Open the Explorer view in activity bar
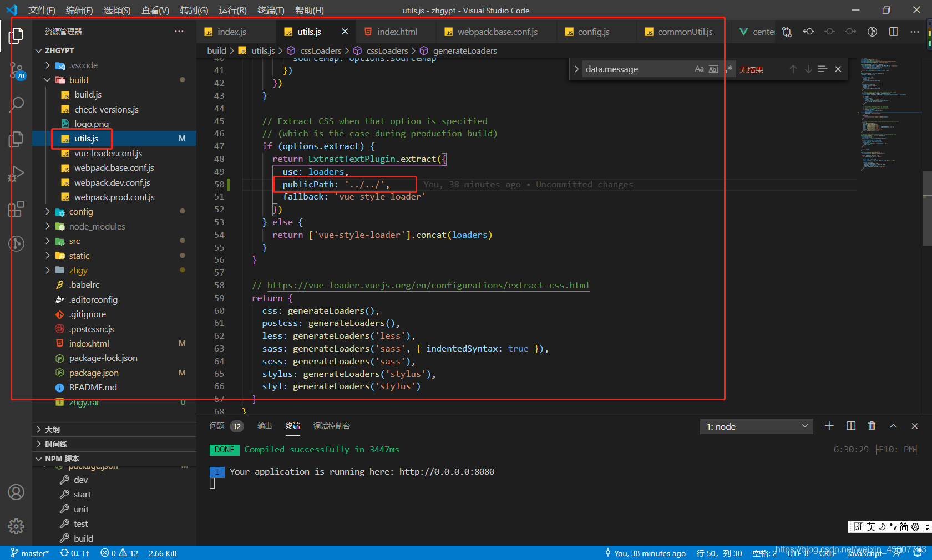Screen dimensions: 932x560 tap(16, 35)
